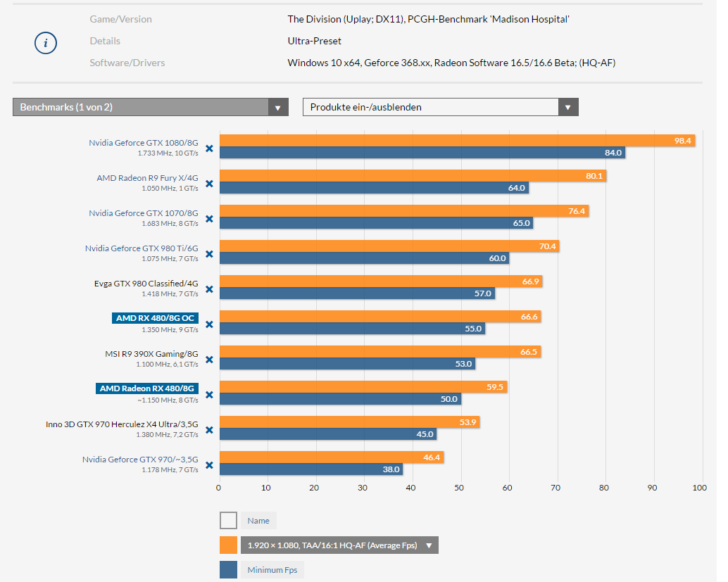The image size is (728, 582).
Task: Remove Inno 3D GTX 970 Herculez with its X
Action: (209, 430)
